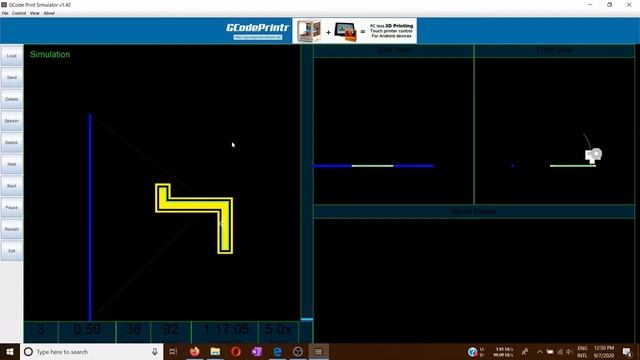The height and width of the screenshot is (360, 640).
Task: Click the GCode Print Simulator title bar icon
Action: pos(4,4)
